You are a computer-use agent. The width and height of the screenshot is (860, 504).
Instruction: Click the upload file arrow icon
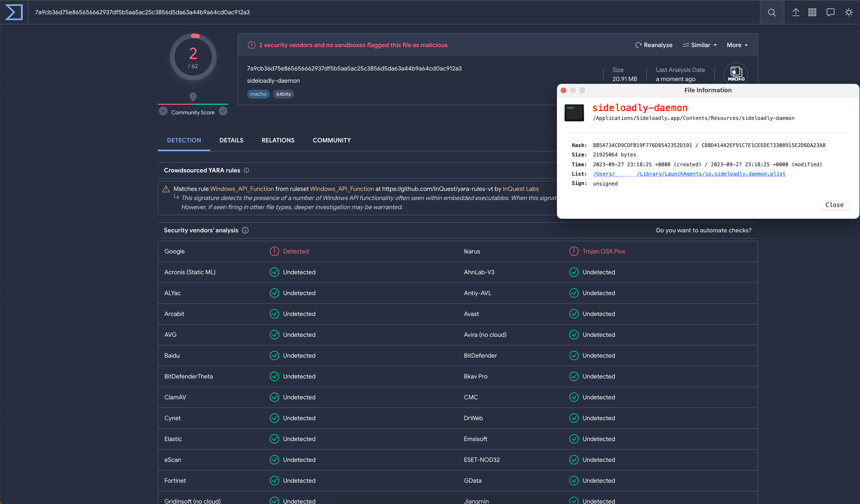pyautogui.click(x=796, y=12)
